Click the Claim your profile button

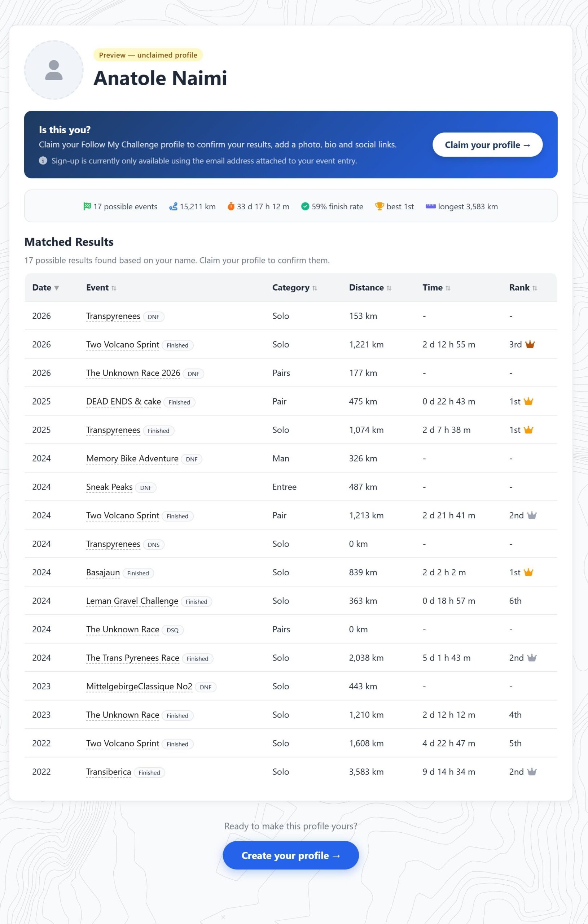coord(487,145)
